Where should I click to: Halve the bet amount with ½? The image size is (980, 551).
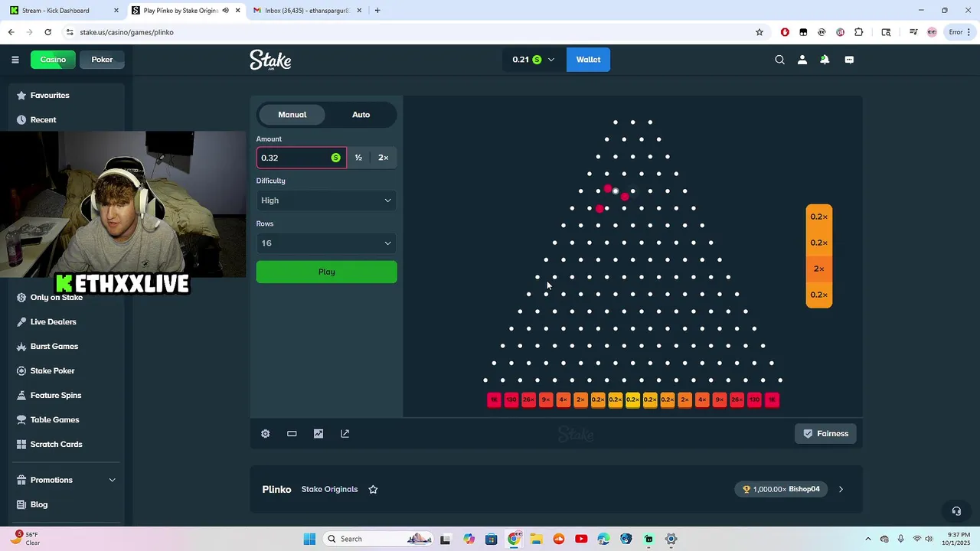point(358,158)
